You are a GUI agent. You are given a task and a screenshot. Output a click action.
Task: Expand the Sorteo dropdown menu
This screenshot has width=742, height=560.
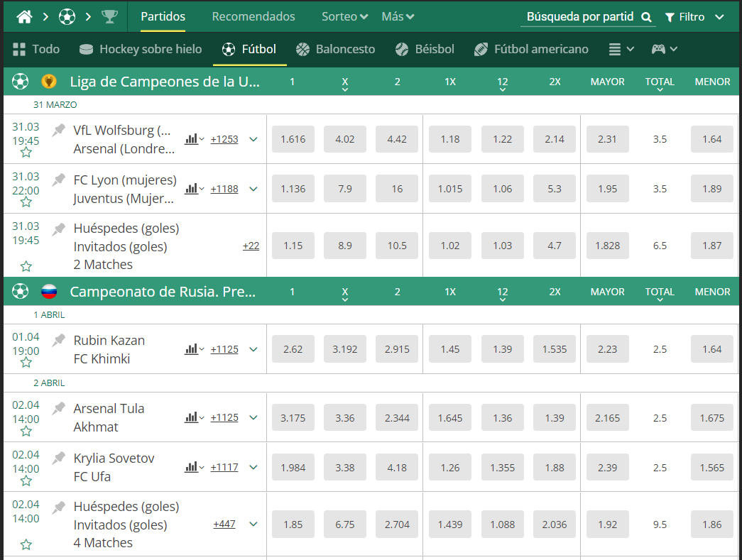[344, 16]
